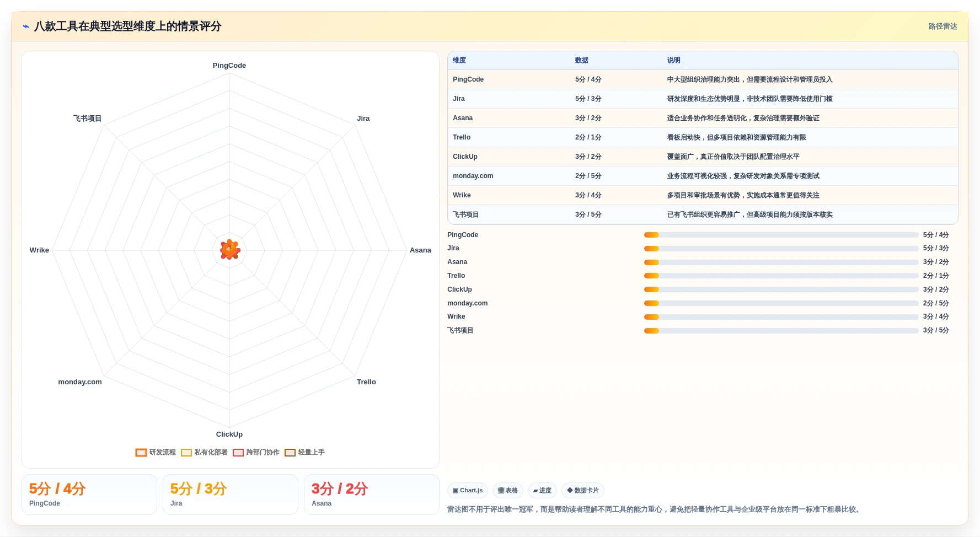
Task: Click the Asana radar axis label
Action: coord(420,250)
